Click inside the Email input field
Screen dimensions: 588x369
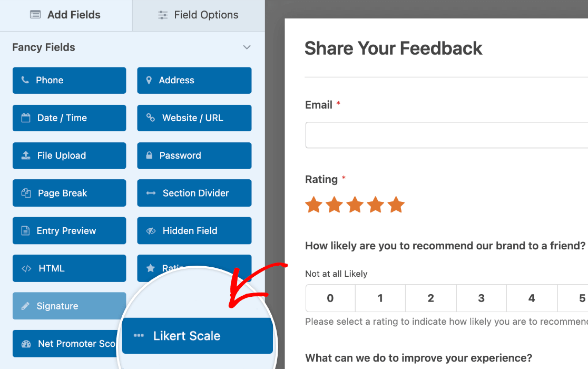point(446,135)
